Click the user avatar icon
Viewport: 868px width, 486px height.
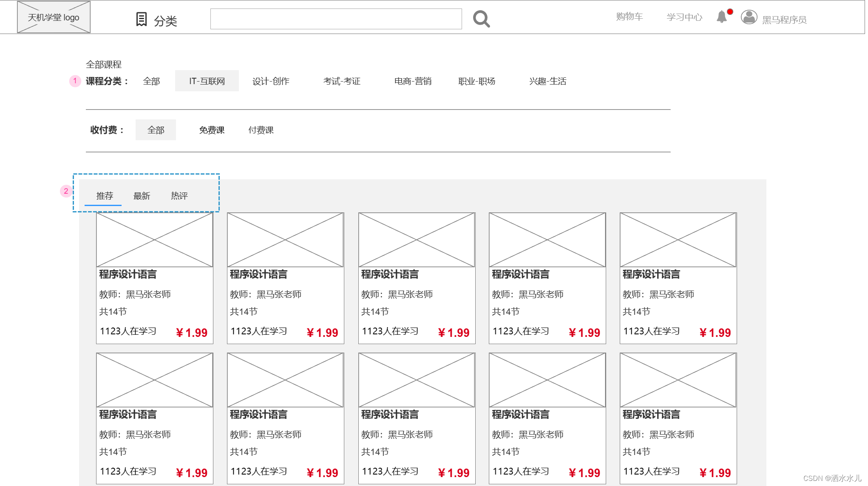click(x=749, y=17)
